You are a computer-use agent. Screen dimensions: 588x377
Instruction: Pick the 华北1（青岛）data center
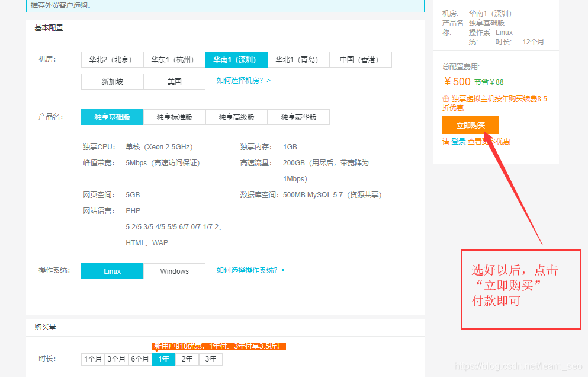[299, 60]
